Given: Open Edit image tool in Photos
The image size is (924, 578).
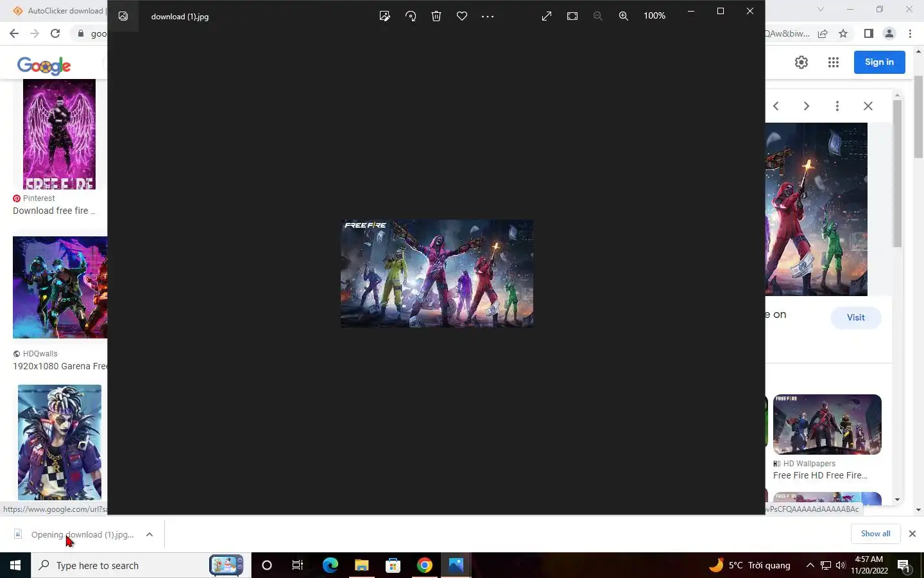Looking at the screenshot, I should (384, 16).
